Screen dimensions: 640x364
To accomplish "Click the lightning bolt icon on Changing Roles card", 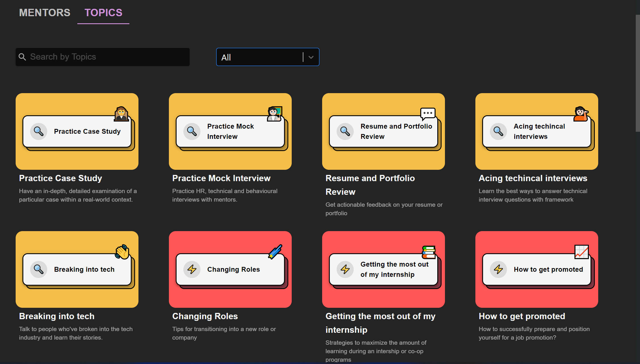I will [192, 269].
